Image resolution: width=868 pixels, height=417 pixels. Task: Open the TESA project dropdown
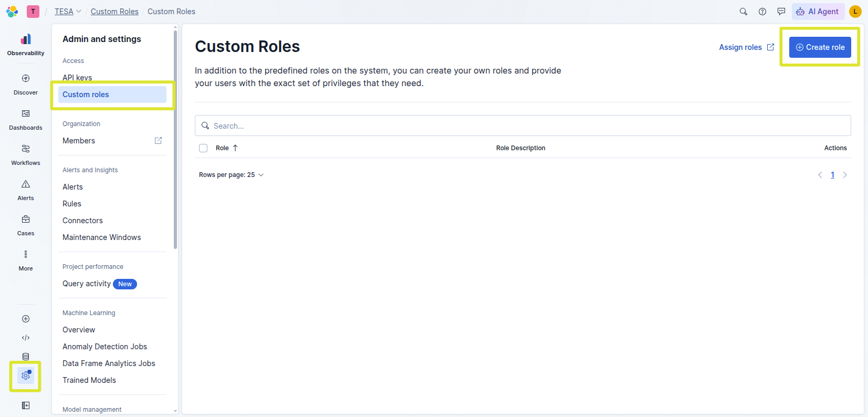point(68,12)
